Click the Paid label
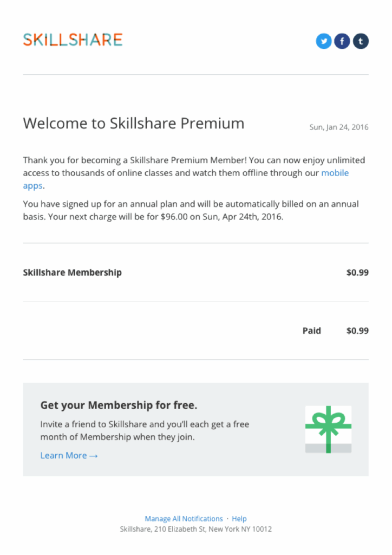Screen dimensions: 392x555 [x=311, y=331]
